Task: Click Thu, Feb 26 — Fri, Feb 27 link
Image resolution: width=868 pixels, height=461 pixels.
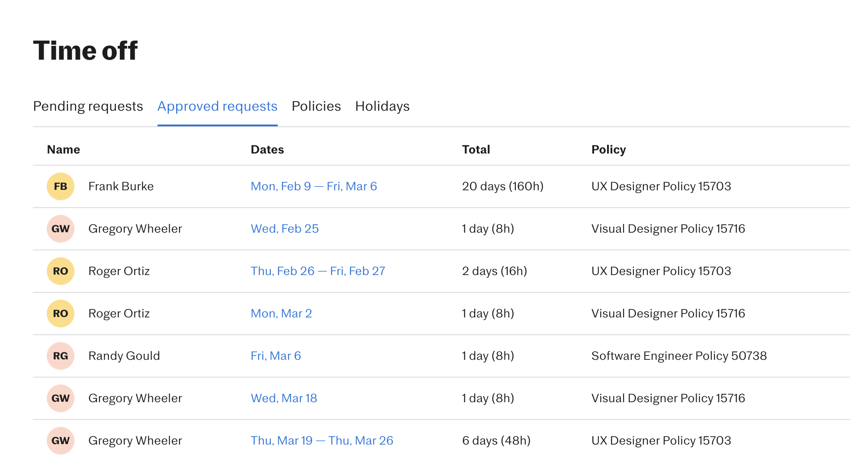Action: pos(318,271)
